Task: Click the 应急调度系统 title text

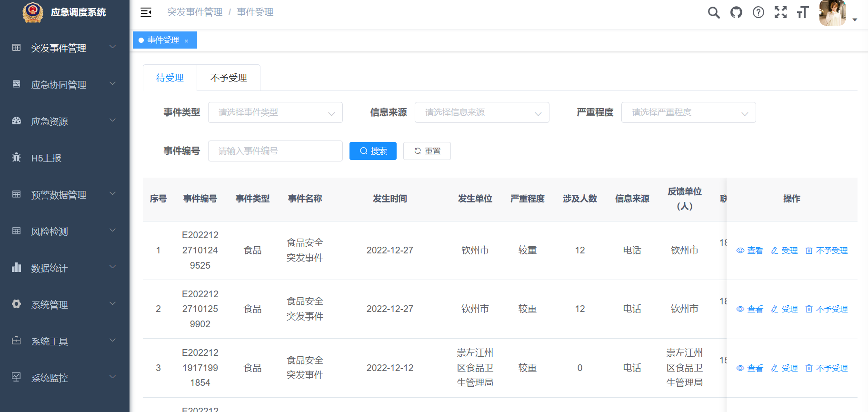Action: (79, 12)
